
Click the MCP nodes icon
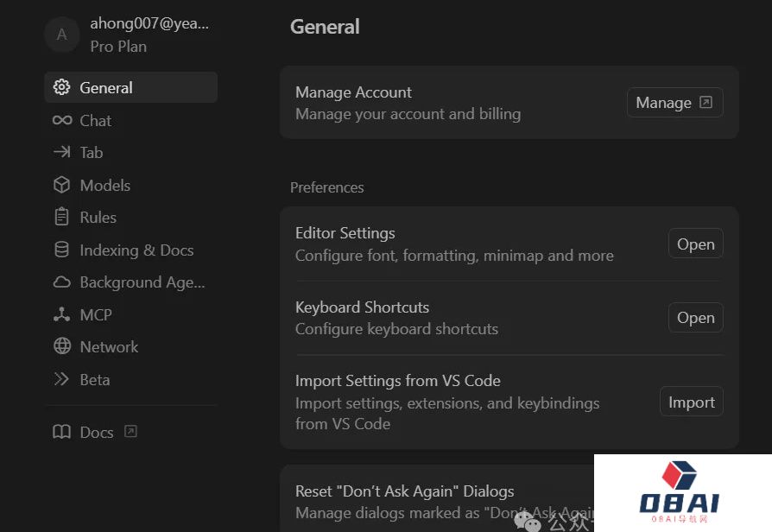coord(61,314)
